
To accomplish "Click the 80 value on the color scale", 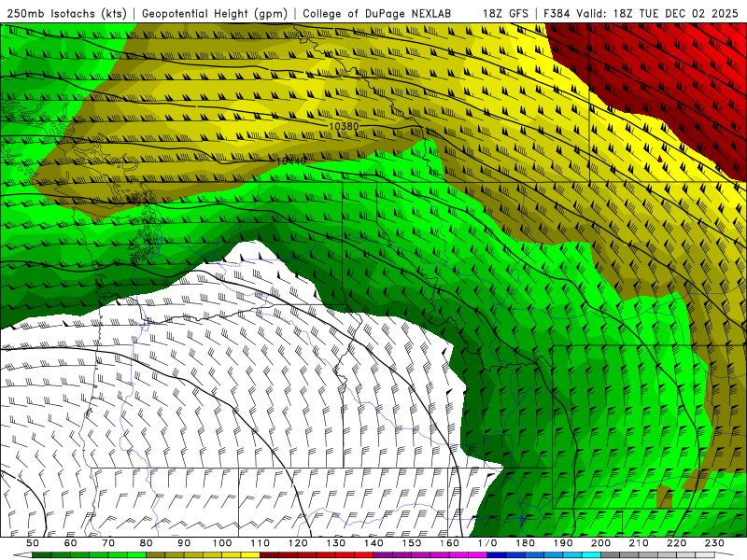I will [x=147, y=543].
